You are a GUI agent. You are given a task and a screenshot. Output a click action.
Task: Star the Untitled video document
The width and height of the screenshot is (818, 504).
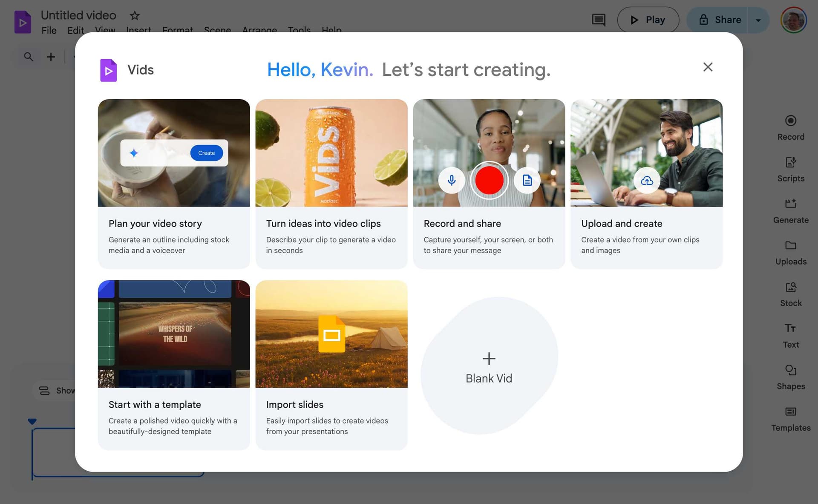pyautogui.click(x=135, y=16)
